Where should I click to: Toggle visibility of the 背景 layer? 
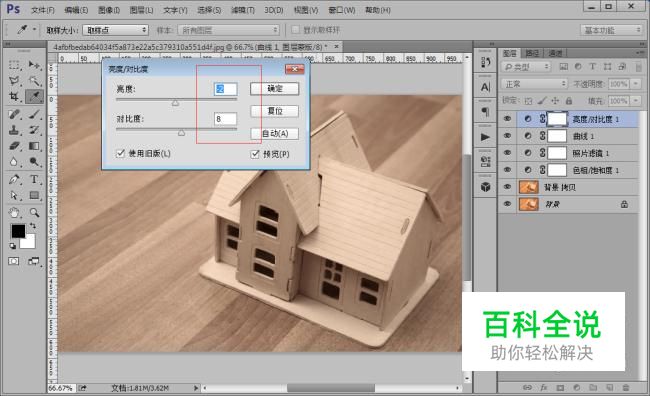coord(507,204)
